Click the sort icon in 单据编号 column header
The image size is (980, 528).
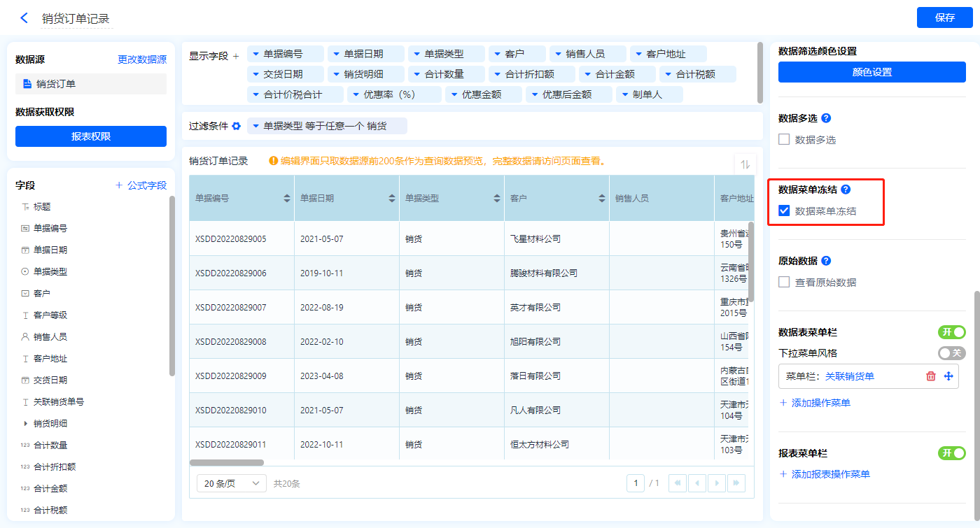coord(287,199)
